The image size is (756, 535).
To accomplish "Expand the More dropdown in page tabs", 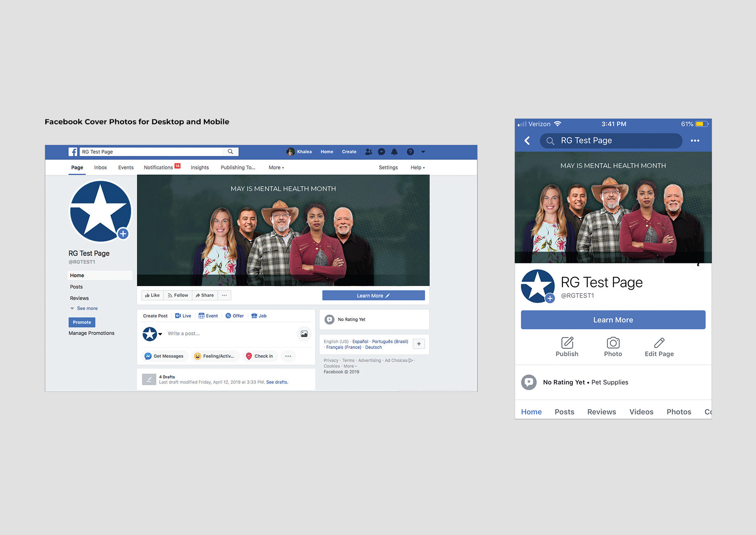I will 276,167.
